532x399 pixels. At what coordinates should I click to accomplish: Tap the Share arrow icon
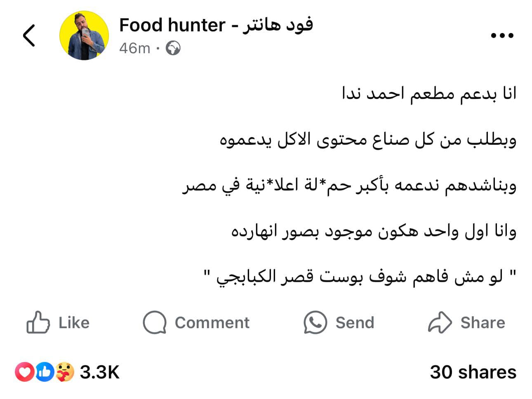tap(440, 322)
